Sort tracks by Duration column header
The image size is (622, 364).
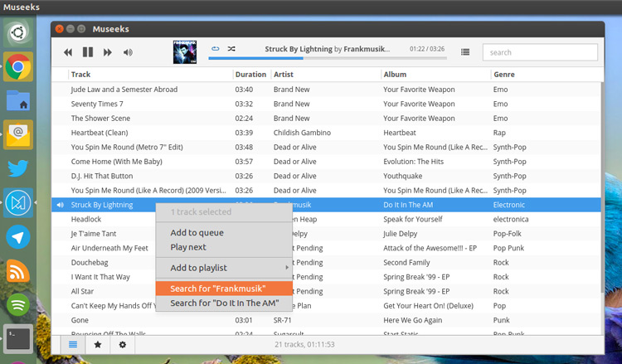[x=250, y=75]
